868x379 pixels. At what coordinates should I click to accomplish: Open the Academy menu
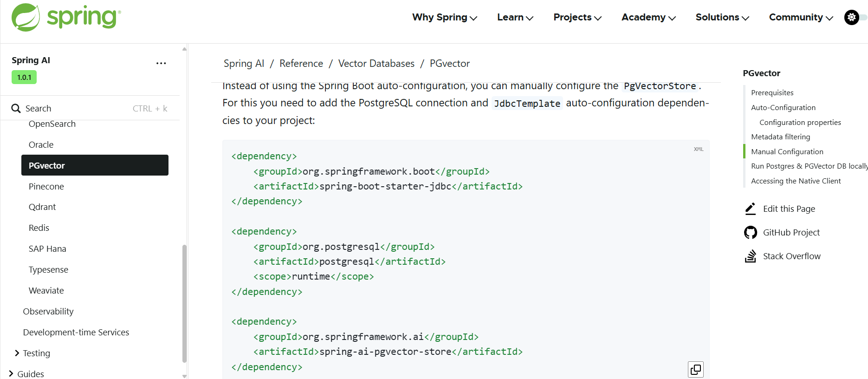point(648,18)
